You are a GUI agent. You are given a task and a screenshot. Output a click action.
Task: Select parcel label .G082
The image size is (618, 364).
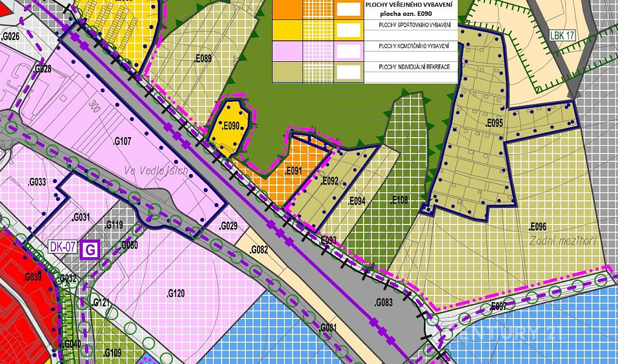[x=259, y=250]
